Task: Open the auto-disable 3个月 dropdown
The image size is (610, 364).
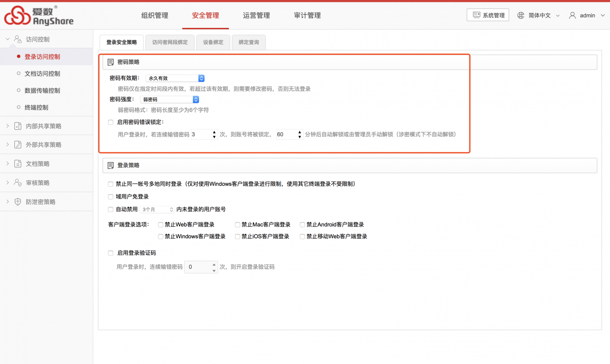Action: point(157,209)
